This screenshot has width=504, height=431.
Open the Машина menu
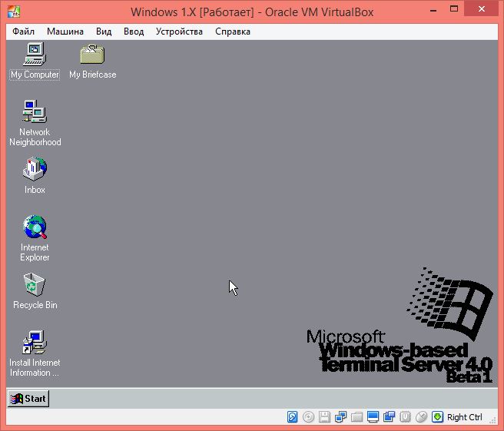pos(65,31)
